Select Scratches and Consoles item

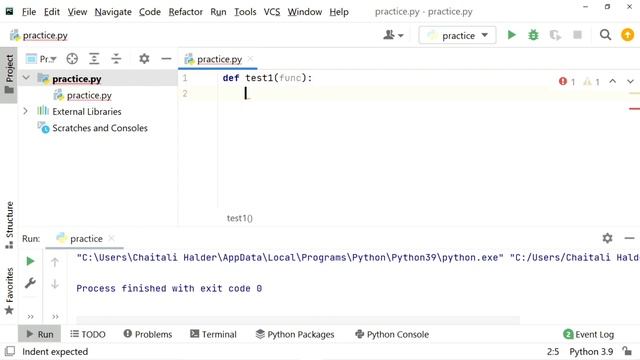pyautogui.click(x=100, y=128)
